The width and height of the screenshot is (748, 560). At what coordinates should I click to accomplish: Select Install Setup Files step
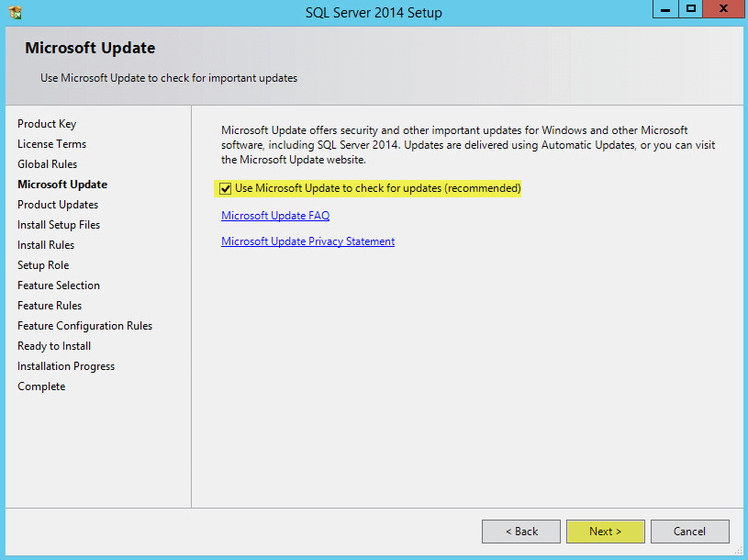tap(59, 225)
